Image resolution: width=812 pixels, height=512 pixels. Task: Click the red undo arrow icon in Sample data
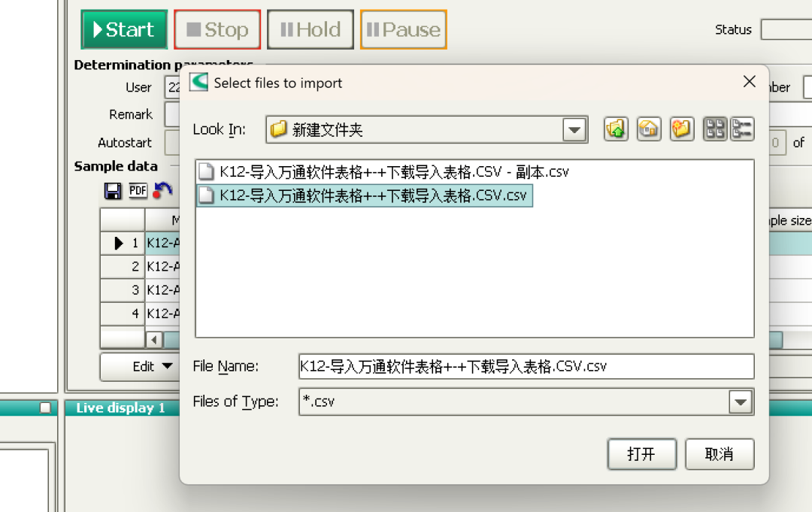(162, 190)
